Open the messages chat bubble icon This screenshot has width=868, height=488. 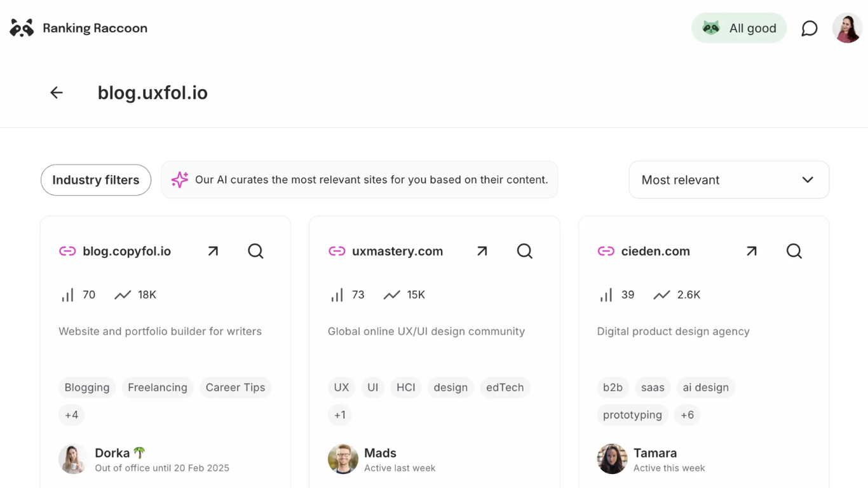pos(809,29)
